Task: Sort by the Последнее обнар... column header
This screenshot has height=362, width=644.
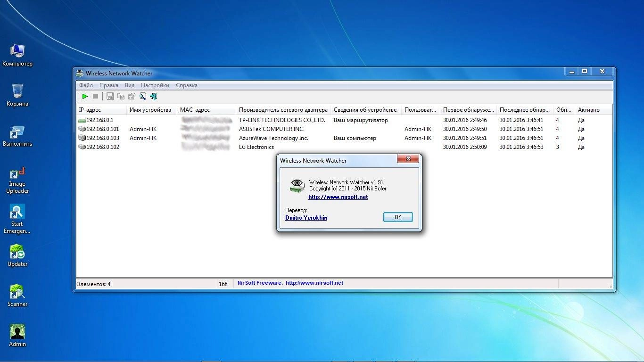Action: tap(525, 110)
